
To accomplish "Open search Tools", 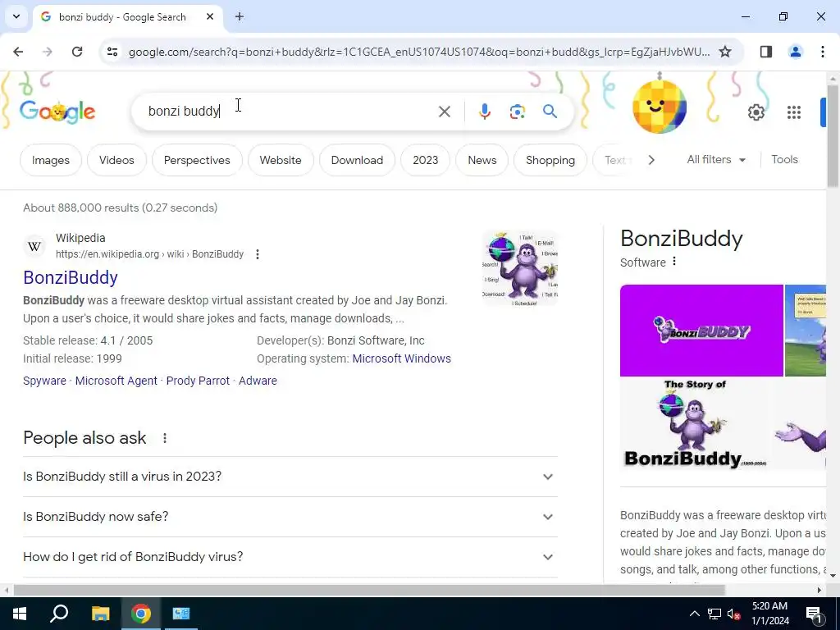I will pos(784,160).
